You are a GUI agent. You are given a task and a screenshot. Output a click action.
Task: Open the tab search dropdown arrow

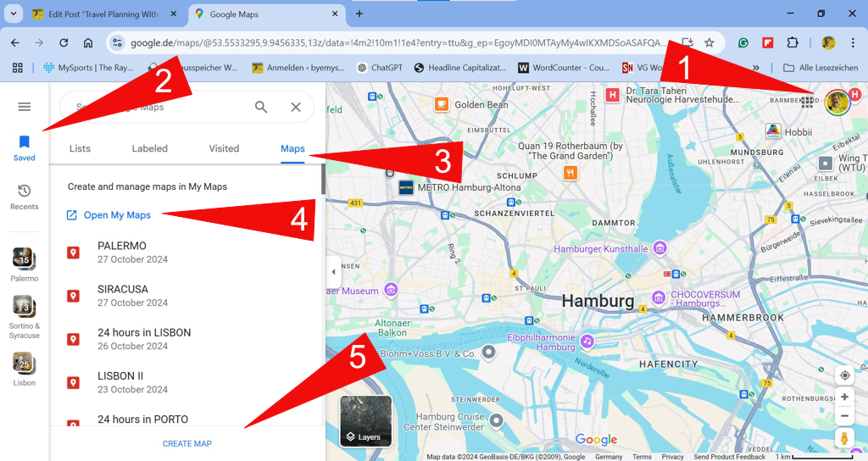pos(14,14)
